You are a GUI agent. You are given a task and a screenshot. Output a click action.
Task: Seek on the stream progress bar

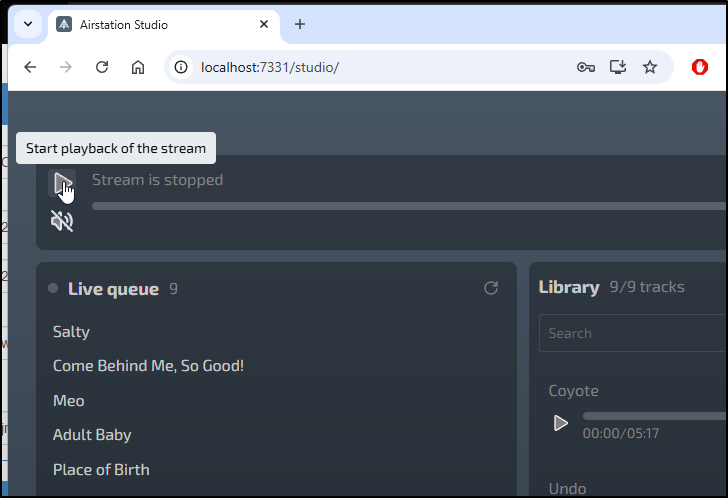coord(410,206)
